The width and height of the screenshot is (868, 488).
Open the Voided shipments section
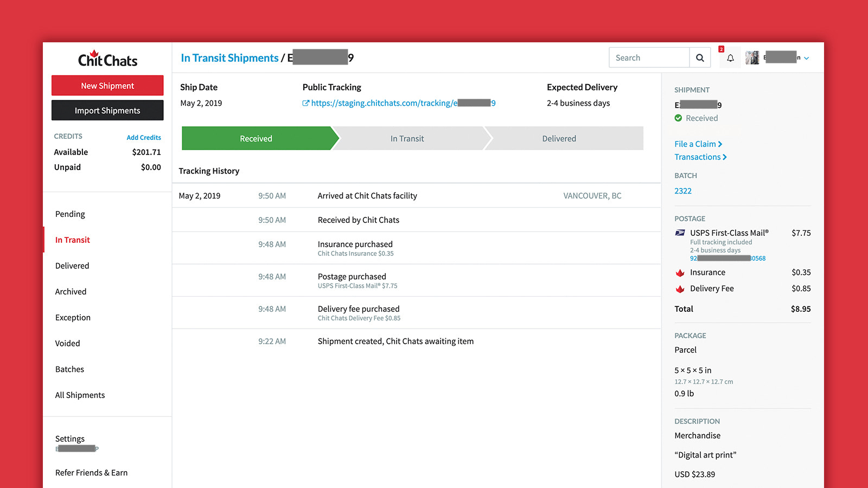click(67, 343)
